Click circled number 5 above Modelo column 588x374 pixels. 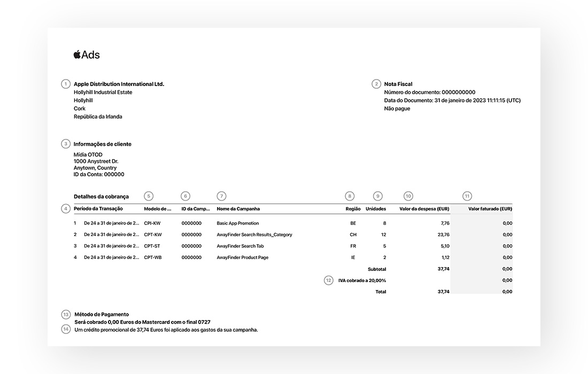click(x=149, y=196)
